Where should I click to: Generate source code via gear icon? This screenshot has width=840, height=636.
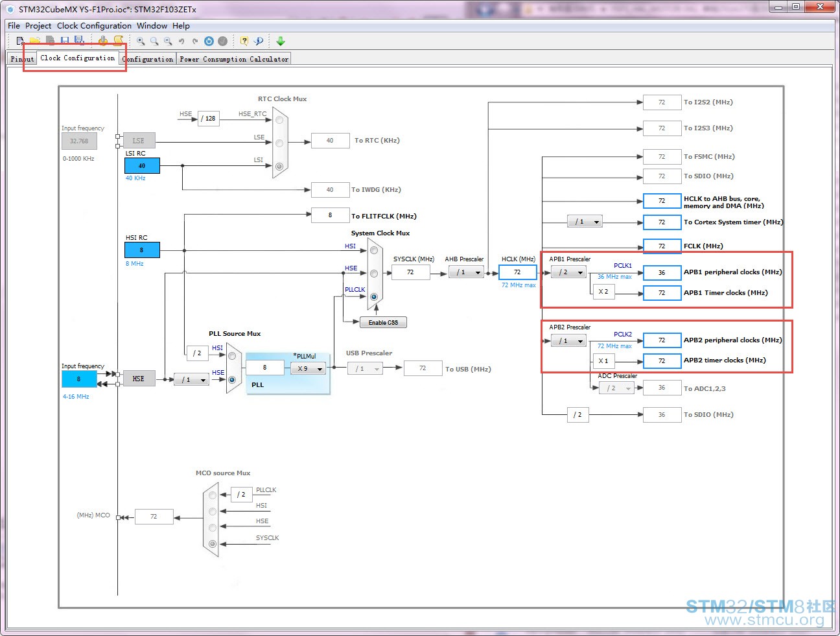point(103,41)
